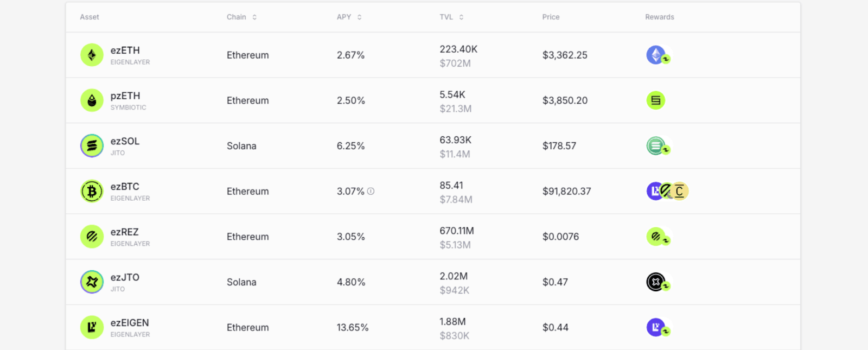Screen dimensions: 868x350
Task: Select the ezSOL row's Solana chain cell
Action: [x=241, y=146]
